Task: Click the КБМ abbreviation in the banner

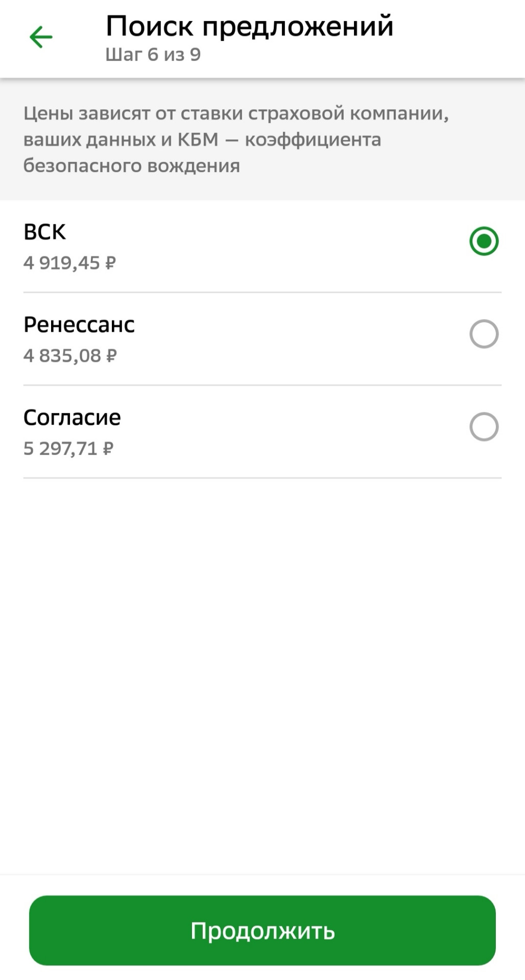Action: (x=198, y=140)
